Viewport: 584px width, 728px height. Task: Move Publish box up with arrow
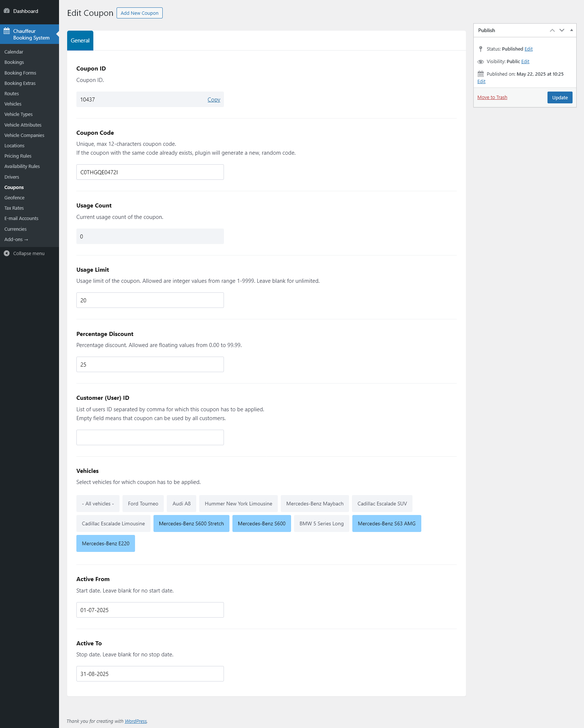pyautogui.click(x=552, y=30)
